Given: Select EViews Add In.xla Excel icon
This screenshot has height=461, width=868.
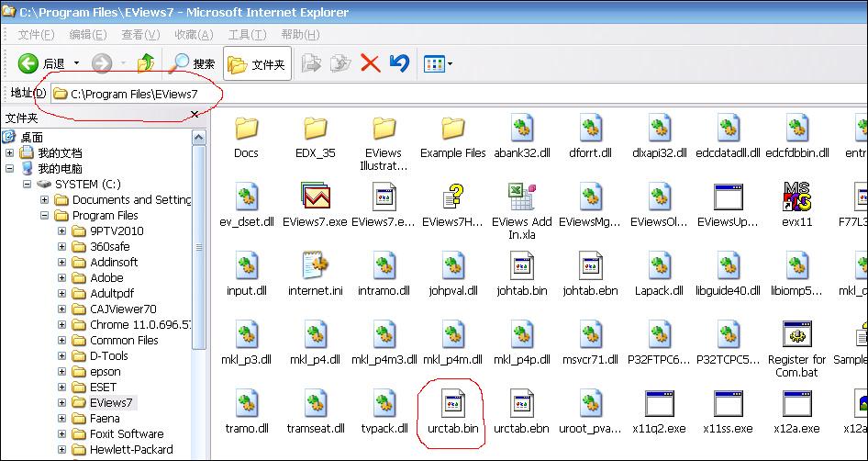Looking at the screenshot, I should pyautogui.click(x=522, y=197).
